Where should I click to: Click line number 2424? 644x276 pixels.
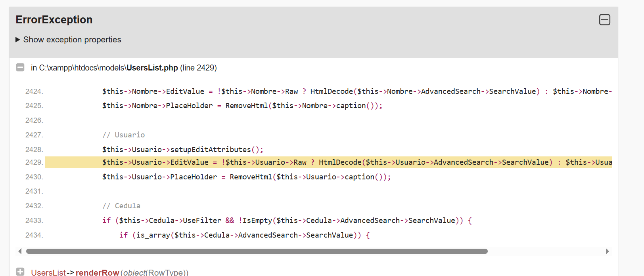(34, 91)
